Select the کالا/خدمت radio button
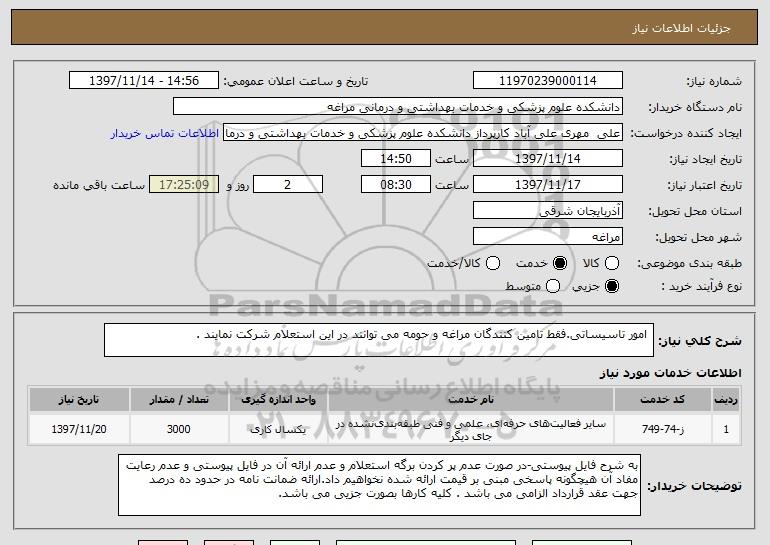Viewport: 770px width, 545px height. click(x=493, y=263)
